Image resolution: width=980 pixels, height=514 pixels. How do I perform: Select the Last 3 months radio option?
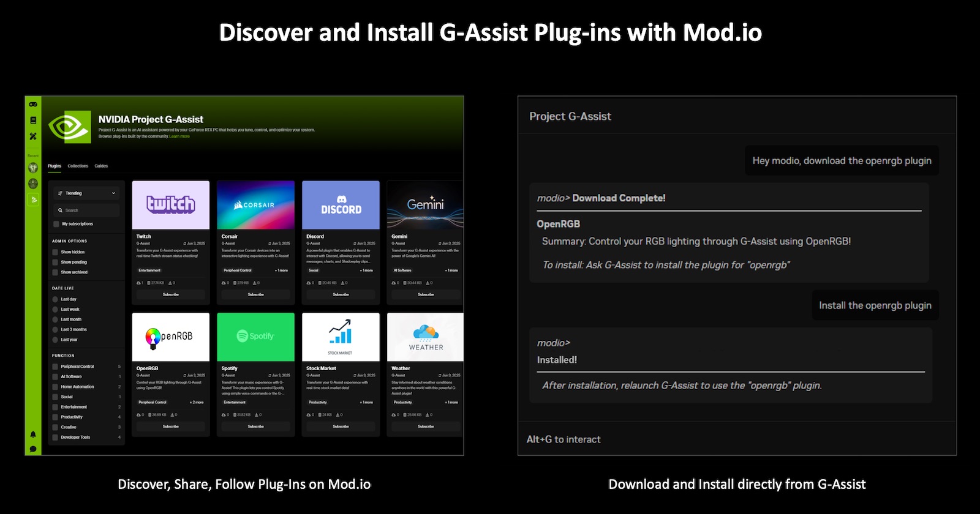click(x=55, y=329)
